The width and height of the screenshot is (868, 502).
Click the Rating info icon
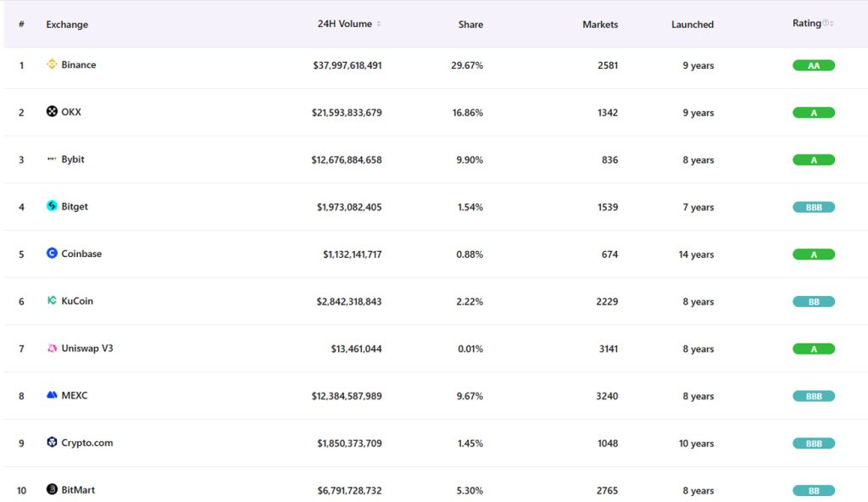tap(826, 23)
